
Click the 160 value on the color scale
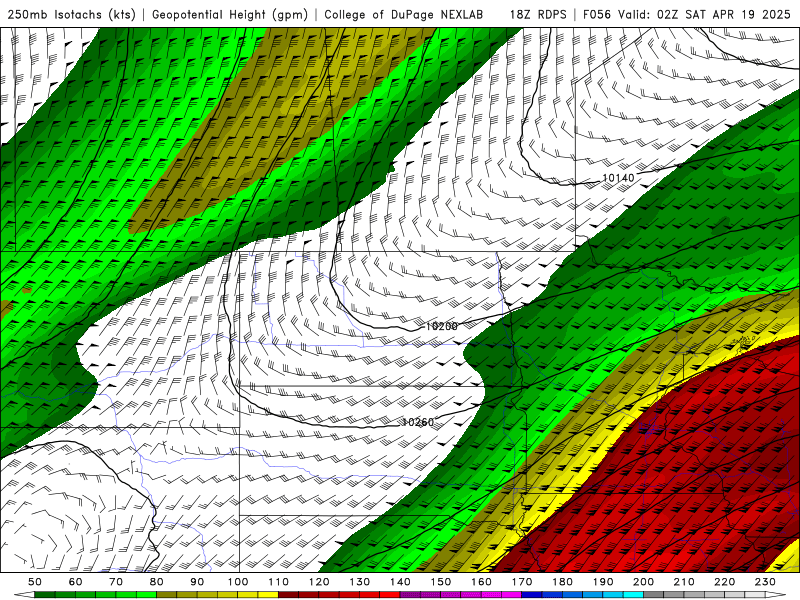pyautogui.click(x=482, y=582)
